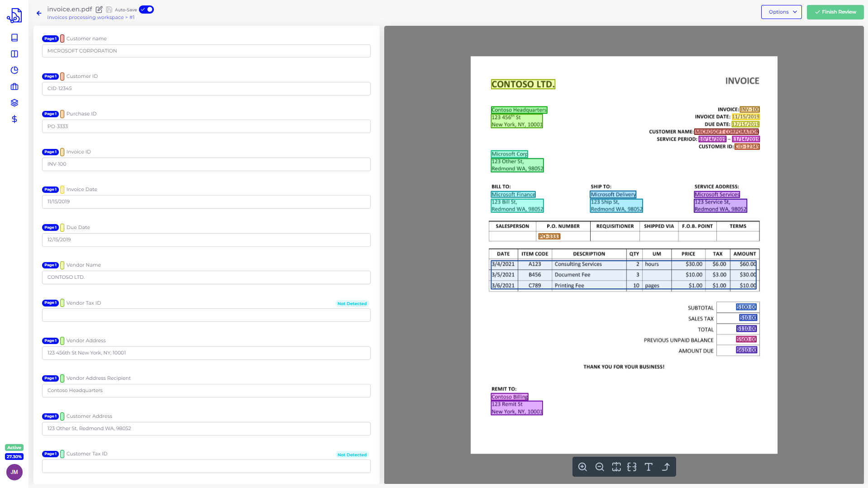Screen dimensions: 868x488
Task: Open the documents panel in sidebar
Action: [14, 38]
